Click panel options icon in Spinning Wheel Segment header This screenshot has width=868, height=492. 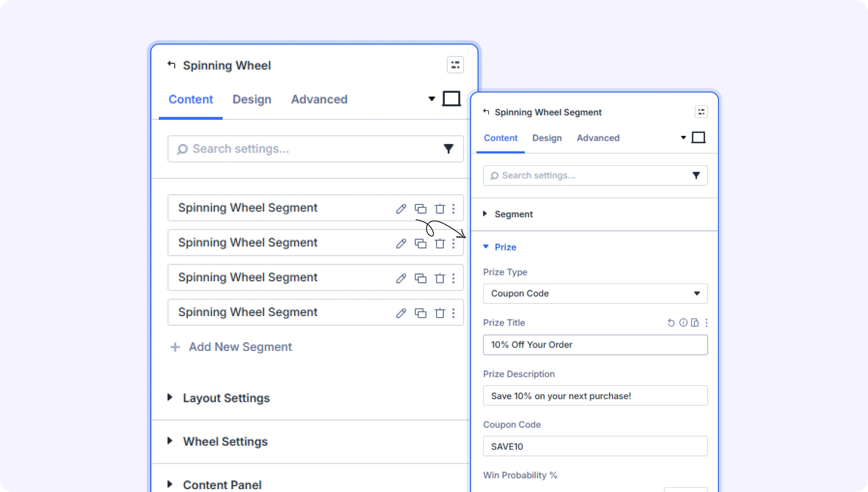[x=701, y=112]
